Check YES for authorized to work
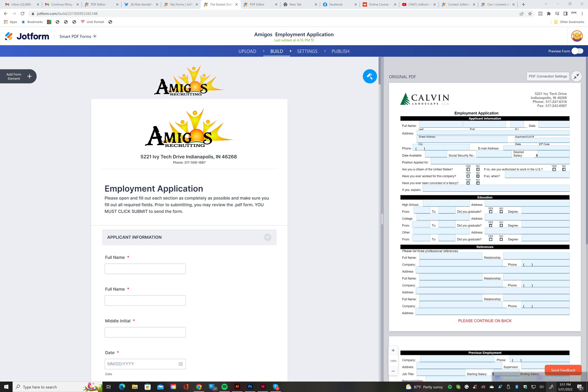 pos(554,169)
